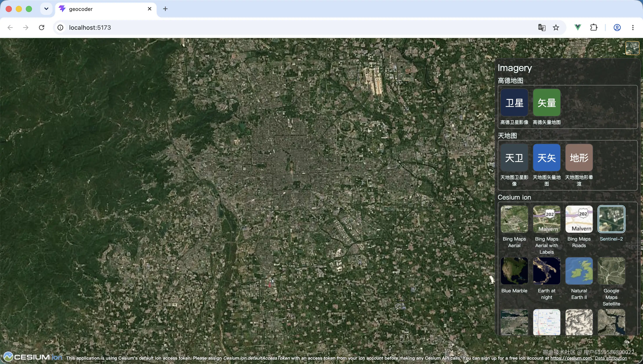Image resolution: width=643 pixels, height=364 pixels.
Task: Click the 天地图 section heading
Action: point(507,135)
